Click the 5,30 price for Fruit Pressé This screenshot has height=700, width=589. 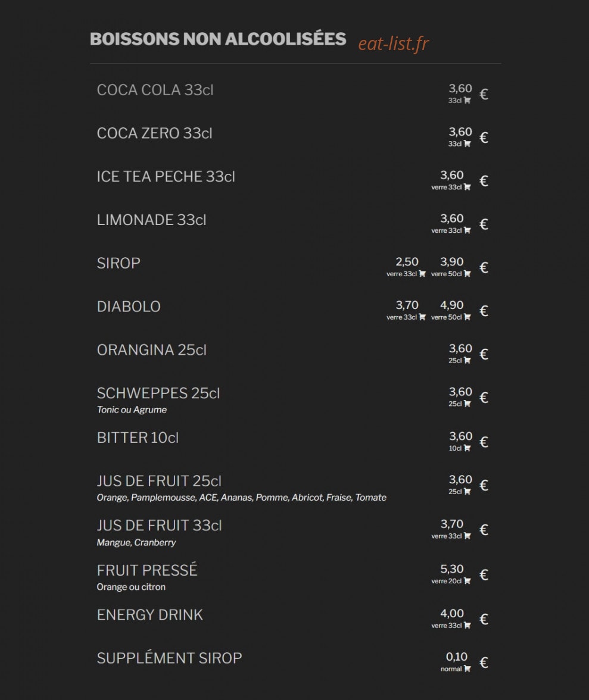click(x=452, y=569)
